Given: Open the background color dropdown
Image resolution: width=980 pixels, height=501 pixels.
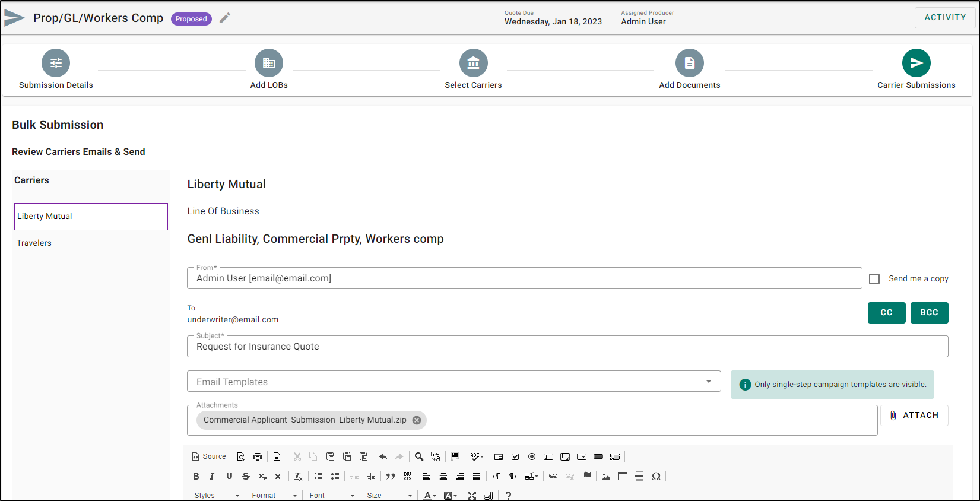Looking at the screenshot, I should coord(451,495).
